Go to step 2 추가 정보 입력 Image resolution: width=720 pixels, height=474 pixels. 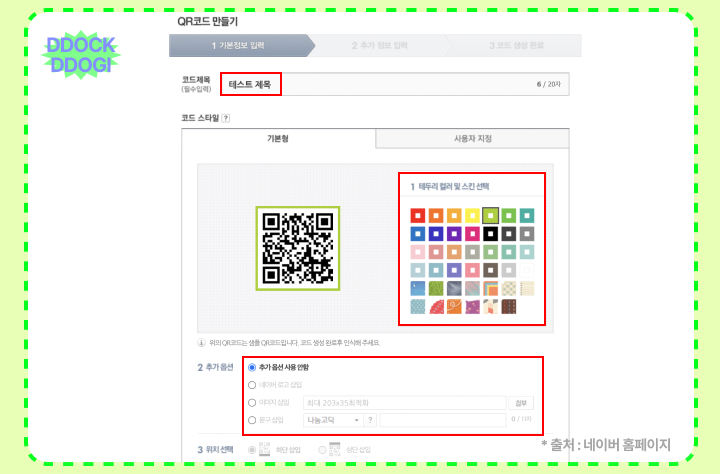(379, 45)
